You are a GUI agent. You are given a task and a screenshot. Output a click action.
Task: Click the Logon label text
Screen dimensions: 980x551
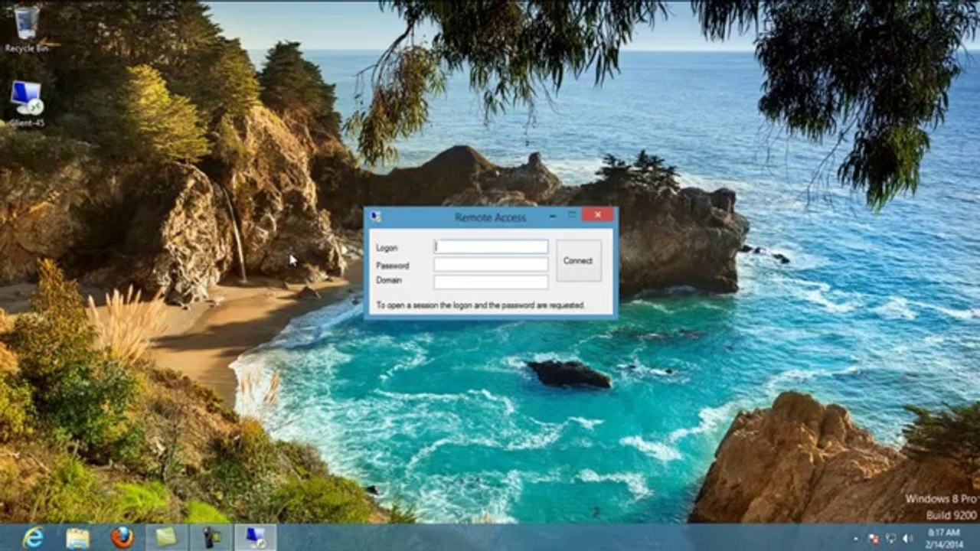click(387, 248)
